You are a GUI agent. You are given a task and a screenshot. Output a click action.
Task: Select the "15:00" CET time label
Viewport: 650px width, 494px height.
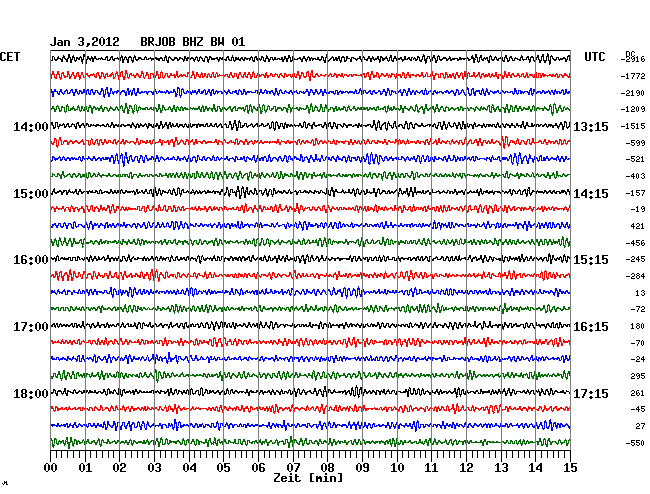[31, 194]
